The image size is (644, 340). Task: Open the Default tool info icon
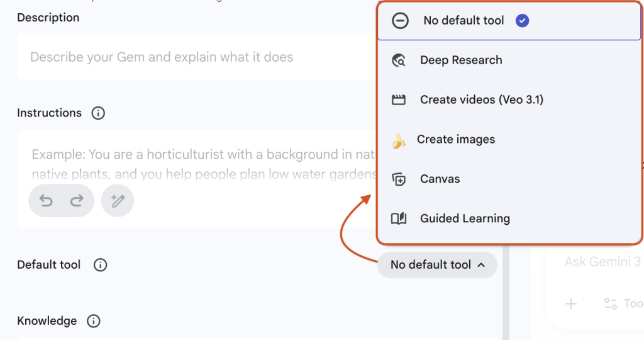tap(100, 265)
